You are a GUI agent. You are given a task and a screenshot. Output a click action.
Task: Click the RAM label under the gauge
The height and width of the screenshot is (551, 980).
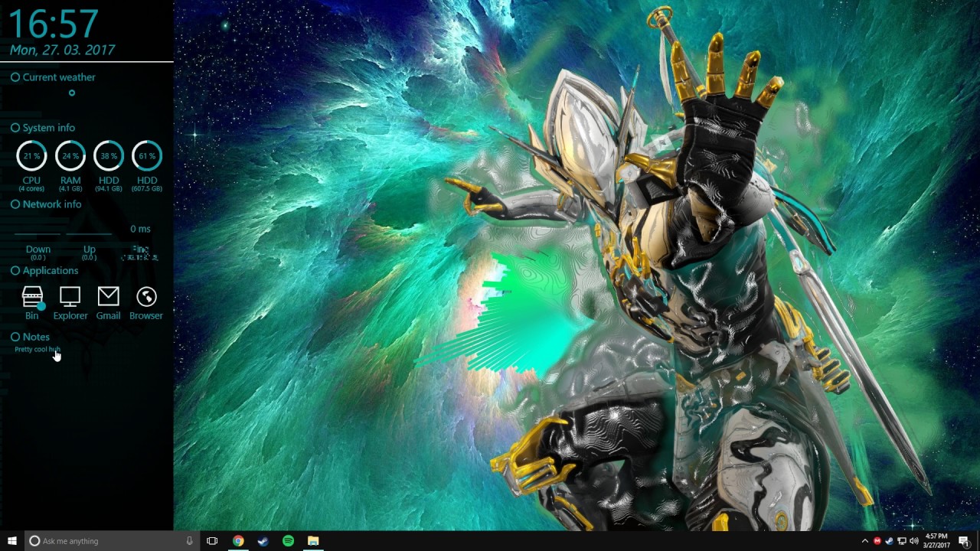click(70, 181)
